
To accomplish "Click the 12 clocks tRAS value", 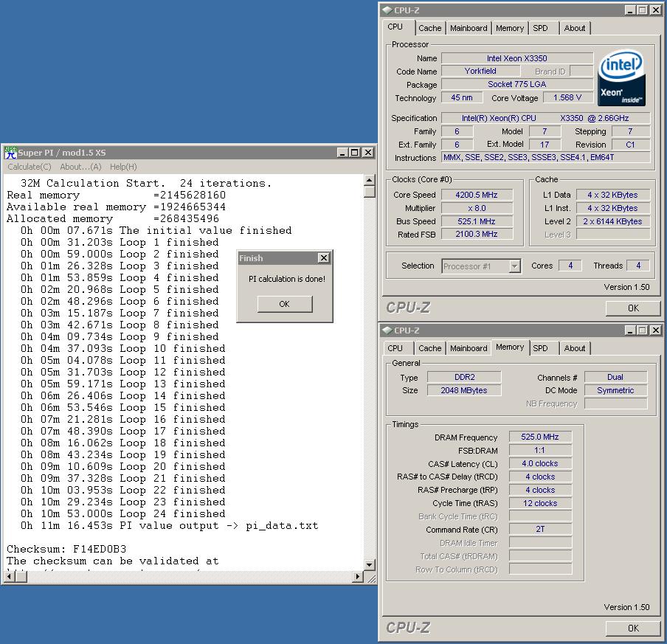I will [x=540, y=503].
